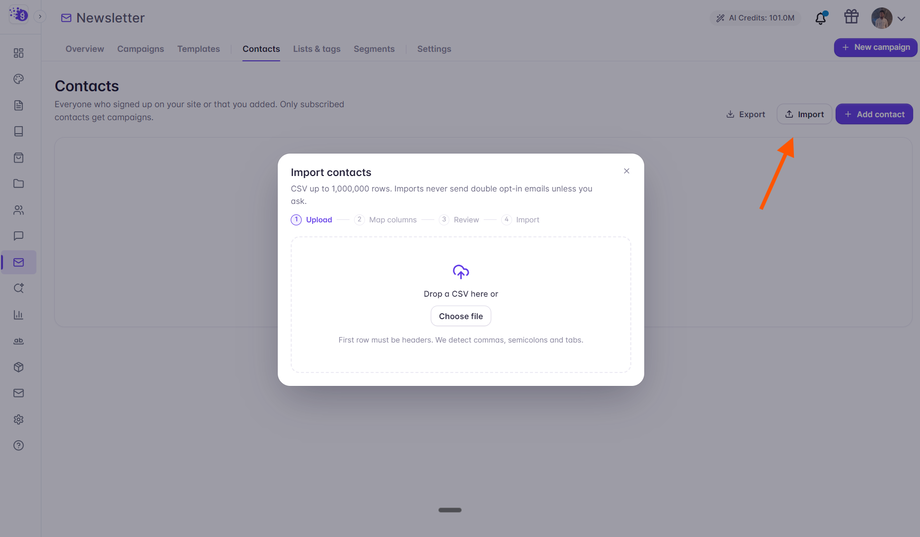Viewport: 920px width, 537px height.
Task: Open the folder icon in sidebar
Action: pos(19,184)
